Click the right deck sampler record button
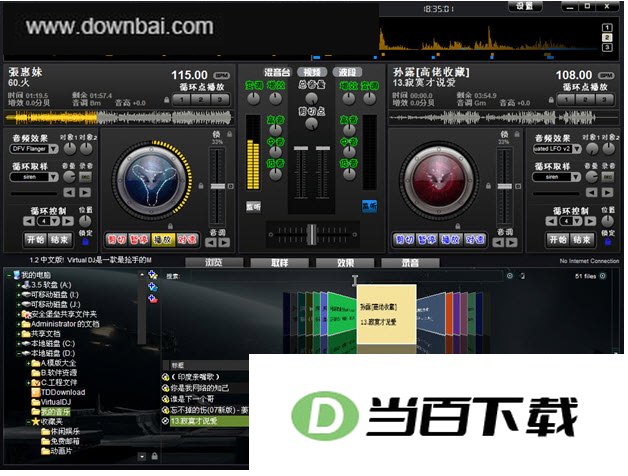 click(608, 177)
